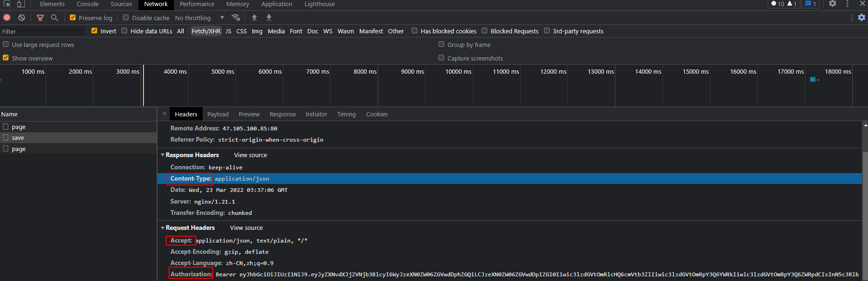Screen dimensions: 868x281
Task: Select the last page request row
Action: tap(78, 149)
